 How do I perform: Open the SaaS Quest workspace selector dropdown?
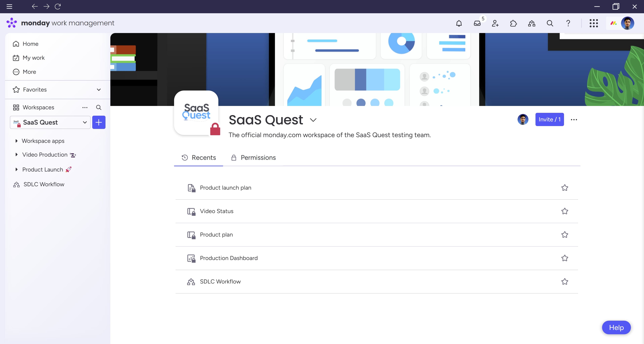pyautogui.click(x=50, y=122)
